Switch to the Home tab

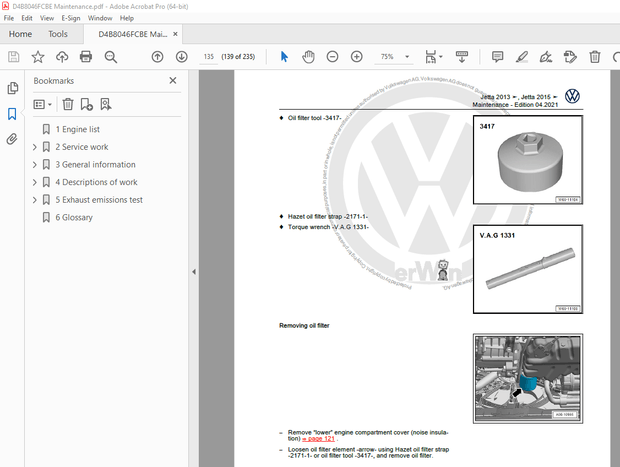pyautogui.click(x=20, y=34)
